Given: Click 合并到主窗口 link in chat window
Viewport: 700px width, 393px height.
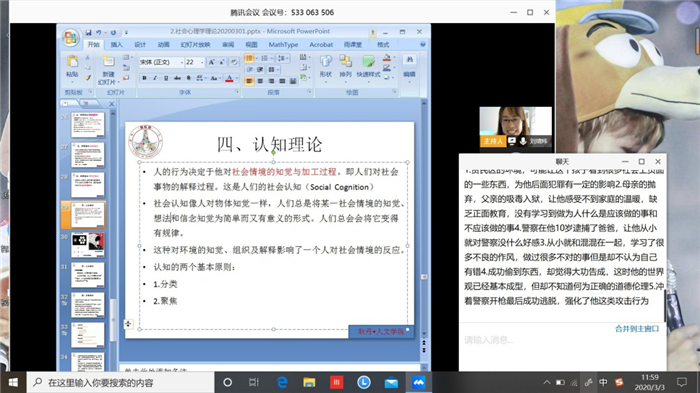Looking at the screenshot, I should tap(637, 329).
